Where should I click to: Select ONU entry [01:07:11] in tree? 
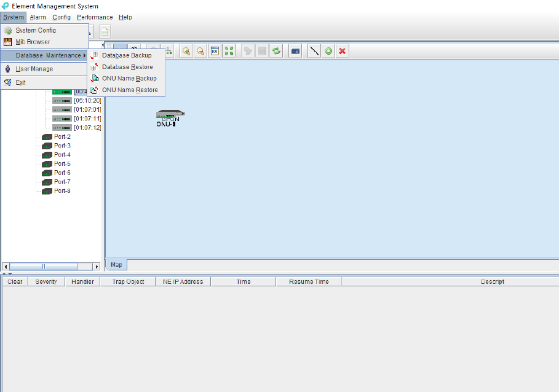coord(87,119)
